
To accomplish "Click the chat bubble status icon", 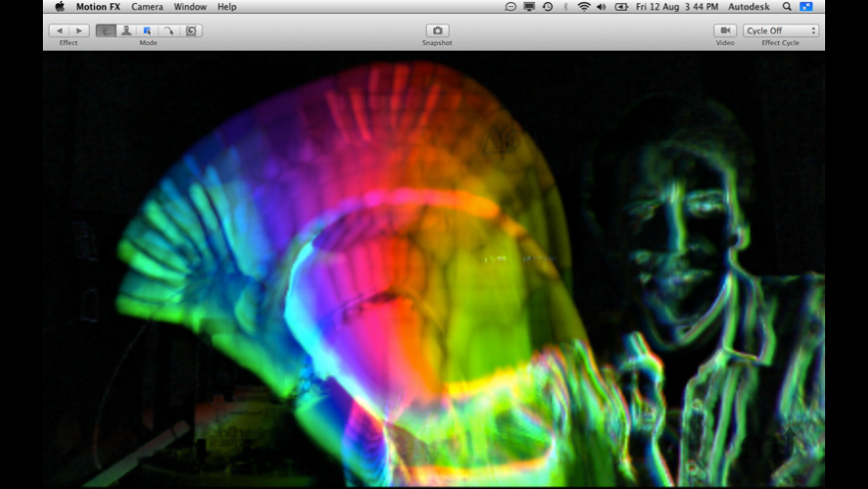I will 511,7.
